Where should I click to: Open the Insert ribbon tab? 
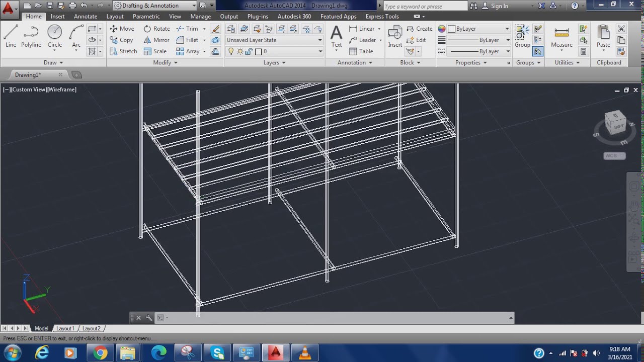tap(57, 17)
